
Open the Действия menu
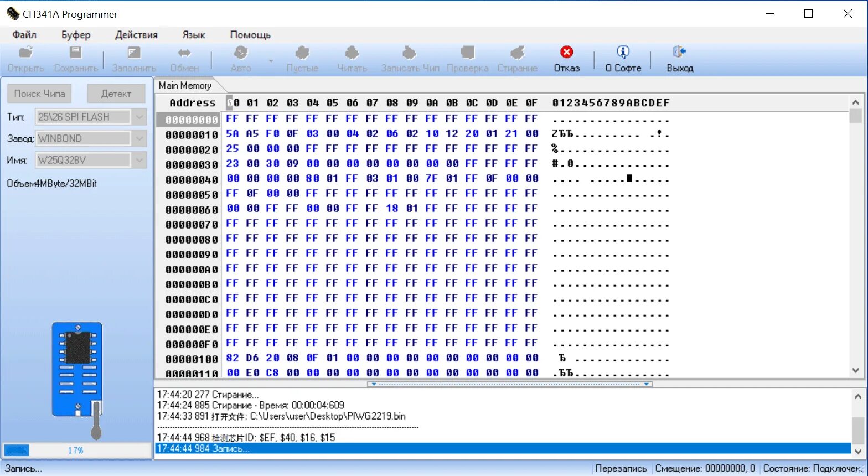(x=136, y=35)
